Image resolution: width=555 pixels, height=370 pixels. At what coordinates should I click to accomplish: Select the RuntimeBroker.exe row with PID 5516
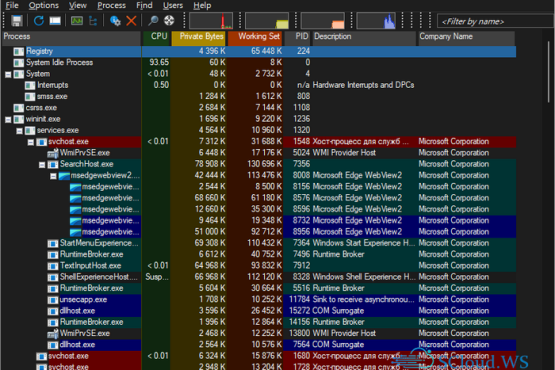[258, 289]
